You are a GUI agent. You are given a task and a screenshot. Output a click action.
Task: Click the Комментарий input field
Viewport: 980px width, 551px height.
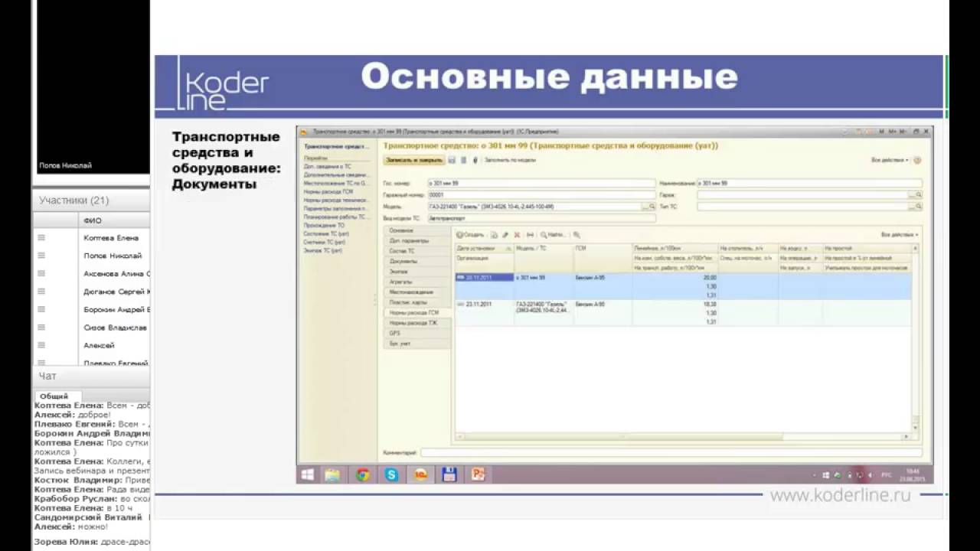[x=671, y=453]
